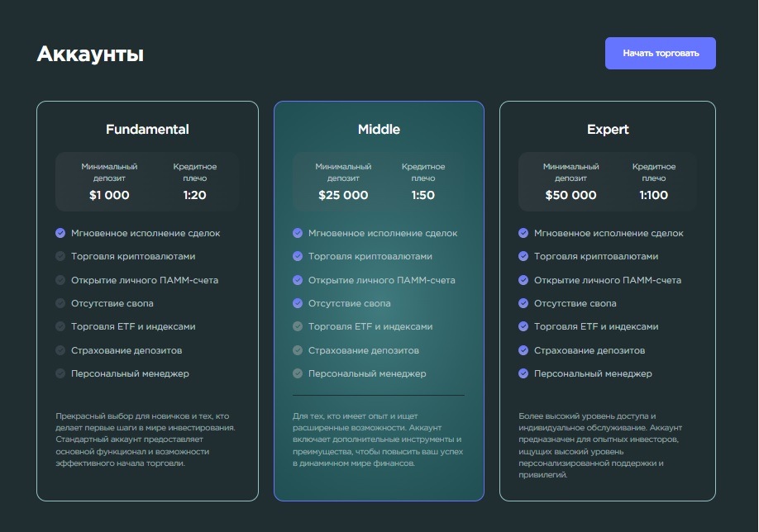This screenshot has height=532, width=759.
Task: Click Middle card's Торговля ETF и индексами text
Action: click(x=370, y=326)
